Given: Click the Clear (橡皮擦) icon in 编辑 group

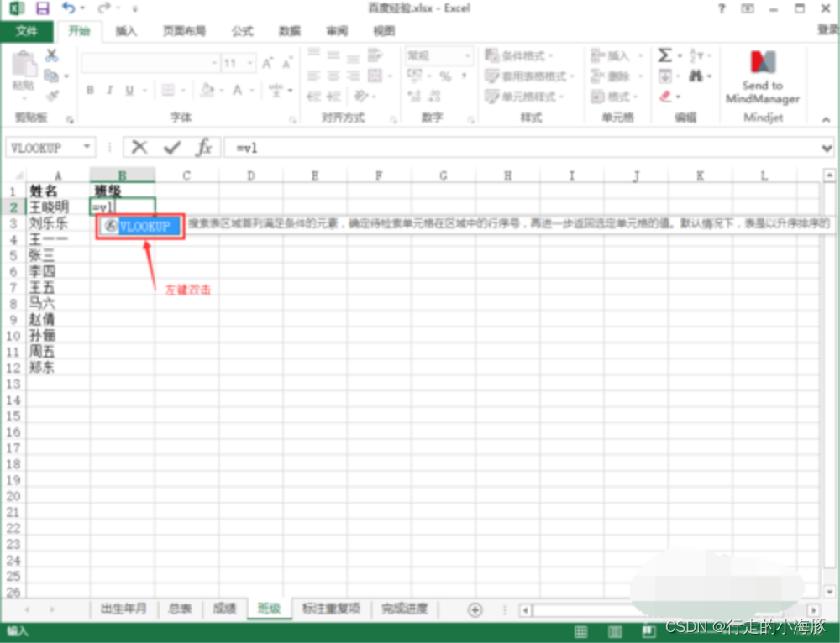Looking at the screenshot, I should pyautogui.click(x=664, y=96).
